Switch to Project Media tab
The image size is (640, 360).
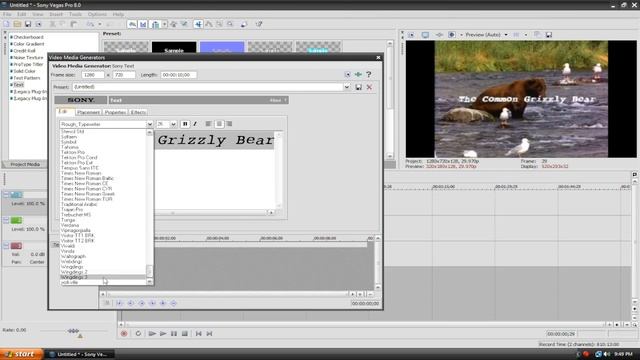pos(25,164)
